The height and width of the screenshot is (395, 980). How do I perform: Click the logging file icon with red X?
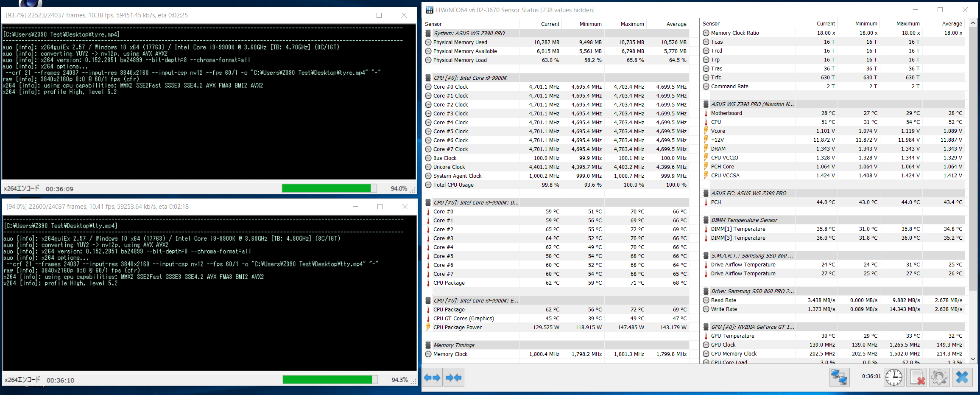[x=917, y=377]
